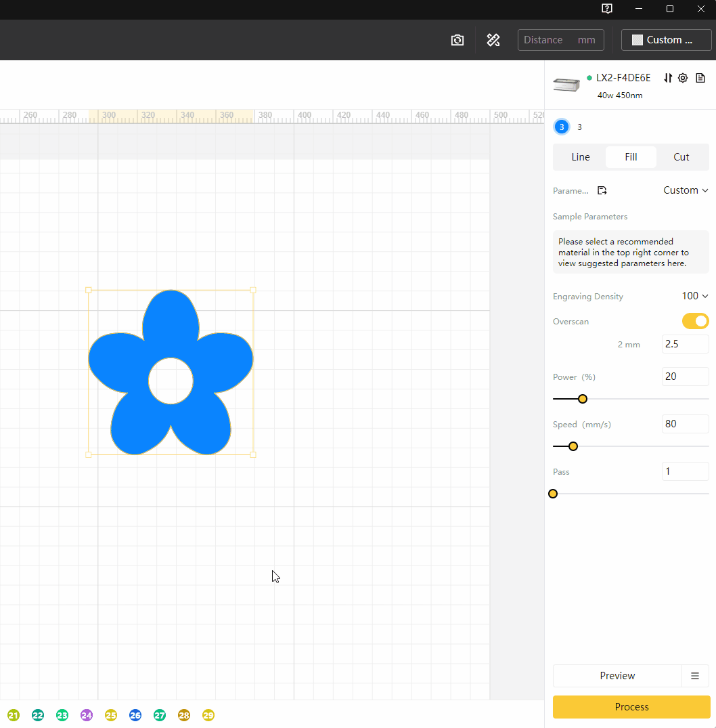Select purple layer color 24
716x728 pixels.
coord(87,715)
